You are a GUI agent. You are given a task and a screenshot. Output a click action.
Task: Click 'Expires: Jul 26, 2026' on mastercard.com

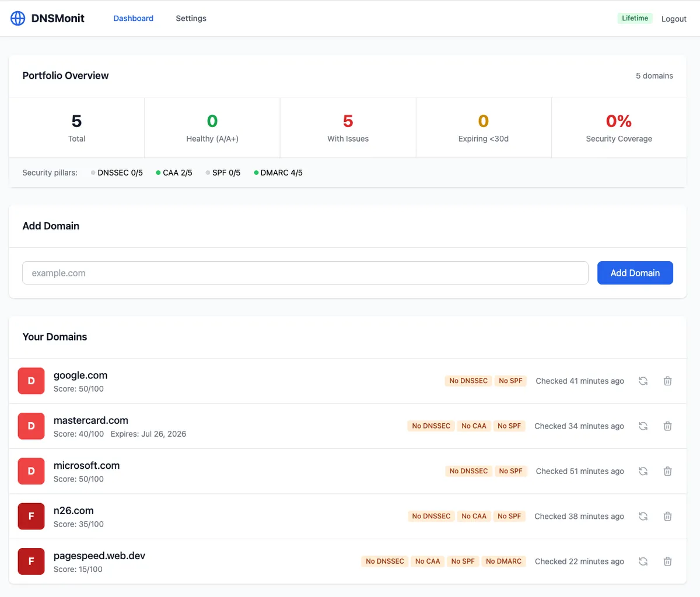point(148,434)
